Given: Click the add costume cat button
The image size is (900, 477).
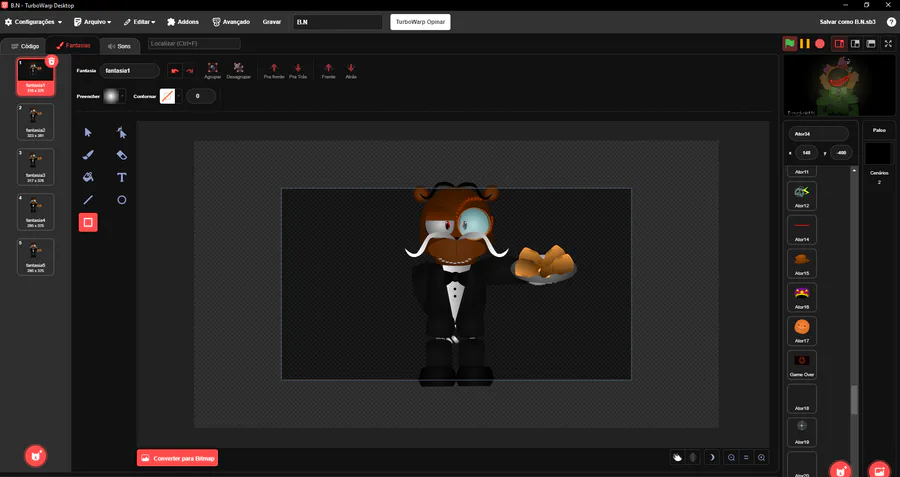Looking at the screenshot, I should (36, 456).
